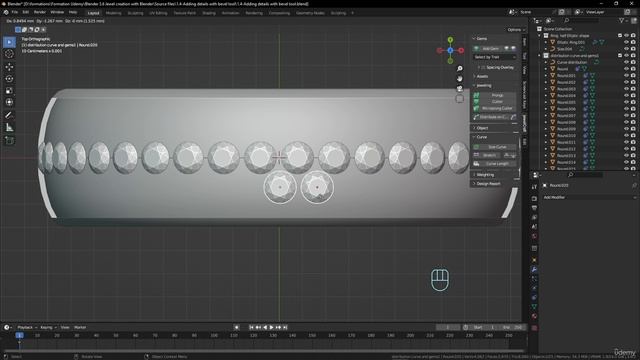
Task: Click the viewport zoom magnifier icon
Action: point(460,69)
